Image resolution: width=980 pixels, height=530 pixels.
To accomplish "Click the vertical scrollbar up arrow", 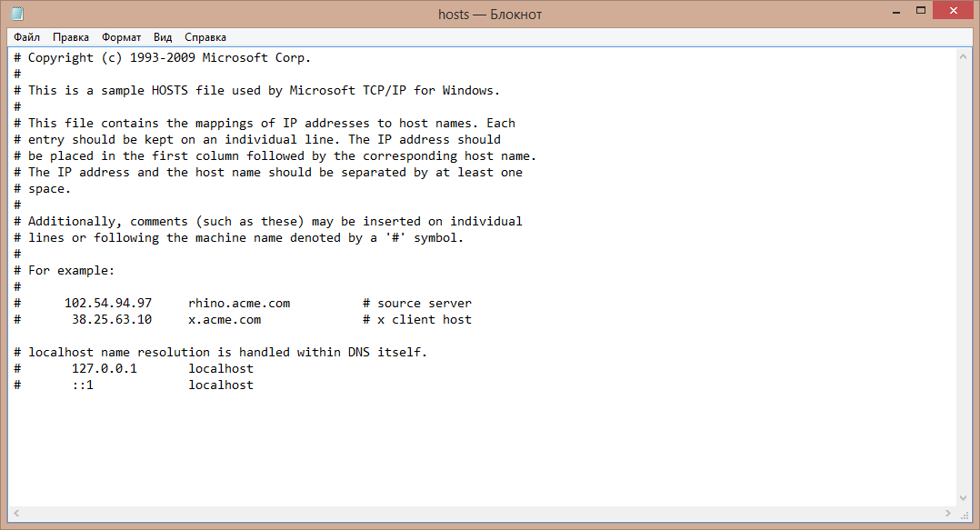I will coord(963,56).
